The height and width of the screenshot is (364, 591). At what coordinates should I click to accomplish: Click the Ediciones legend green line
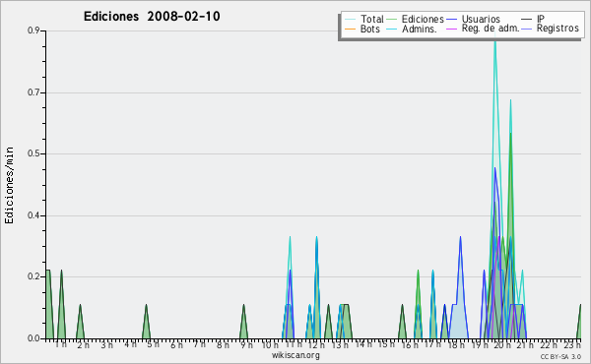pyautogui.click(x=392, y=20)
